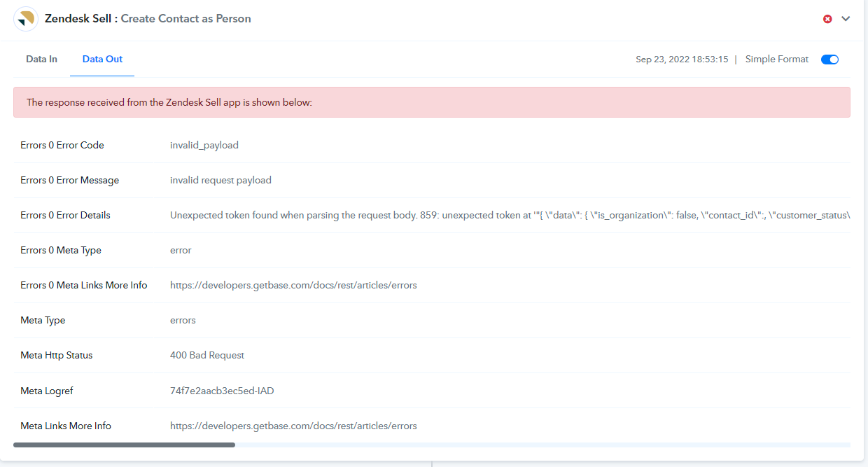
Task: Click the value '400 Bad Request'
Action: coord(207,355)
